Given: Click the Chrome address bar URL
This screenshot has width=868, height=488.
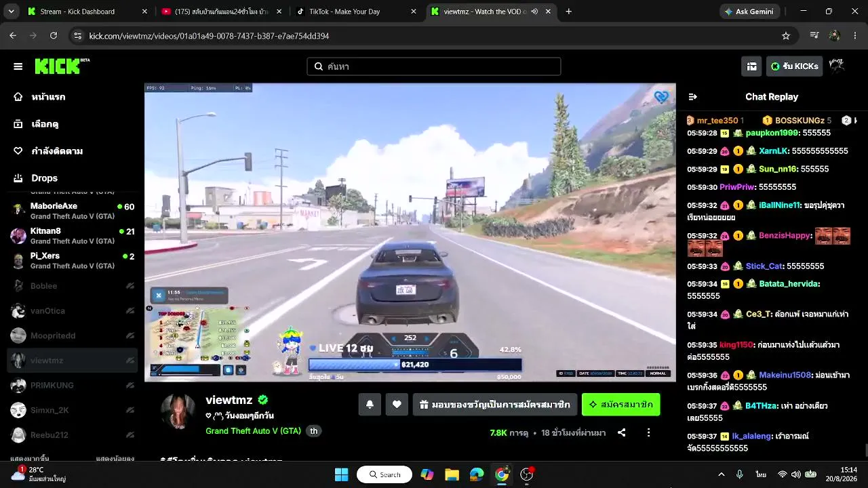Looking at the screenshot, I should [209, 36].
